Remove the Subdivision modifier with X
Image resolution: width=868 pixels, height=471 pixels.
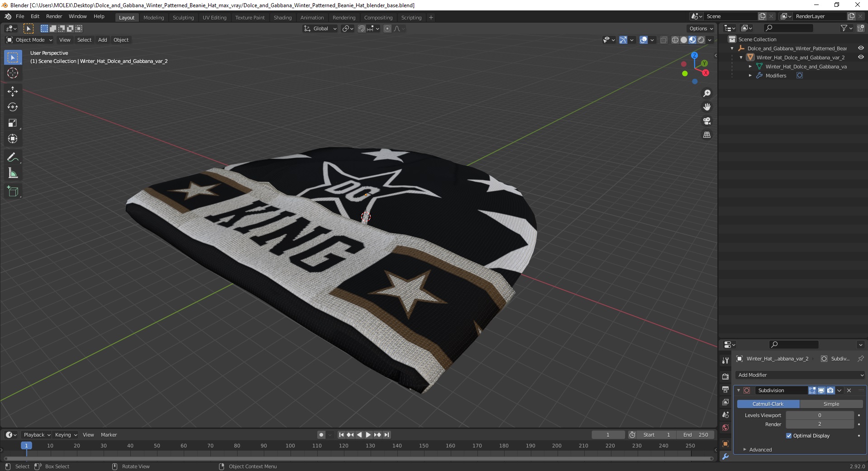coord(849,390)
